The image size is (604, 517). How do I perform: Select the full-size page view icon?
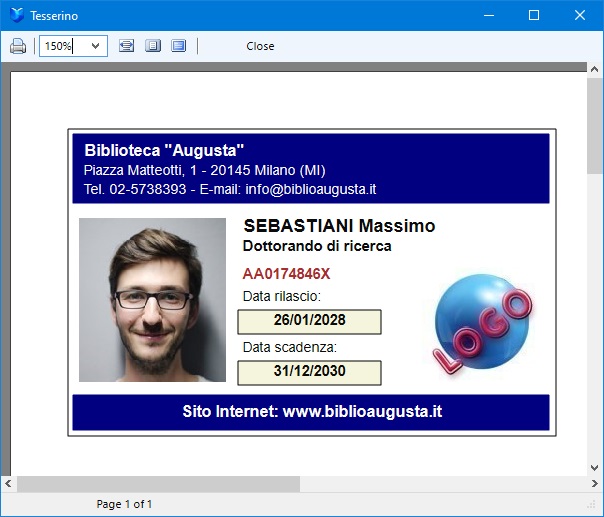(179, 46)
